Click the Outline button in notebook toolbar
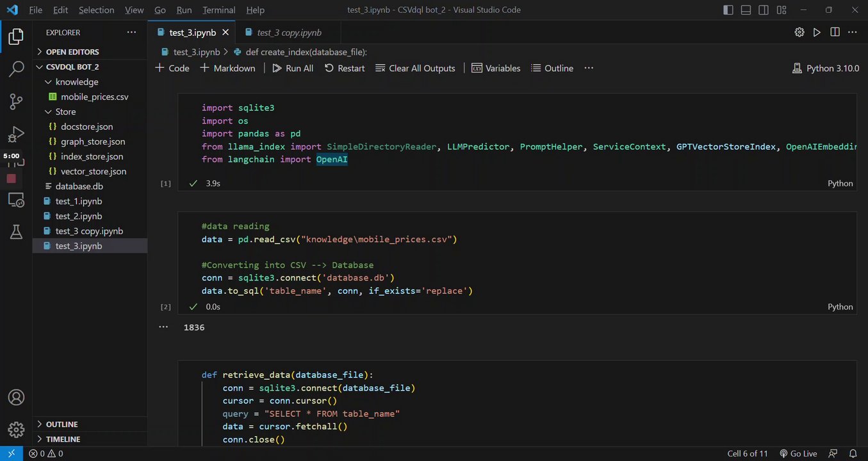Image resolution: width=868 pixels, height=461 pixels. point(552,68)
